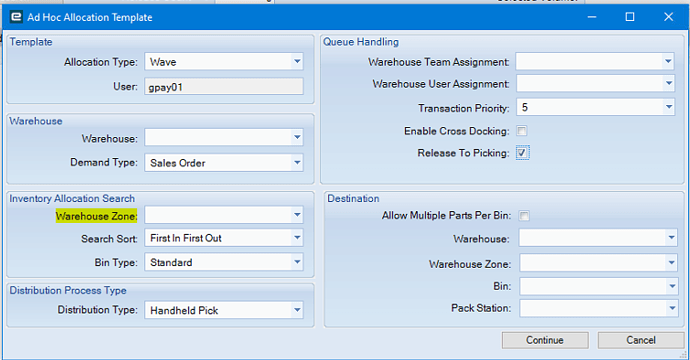The image size is (690, 360).
Task: Open the Allocation Type dropdown
Action: [x=297, y=62]
